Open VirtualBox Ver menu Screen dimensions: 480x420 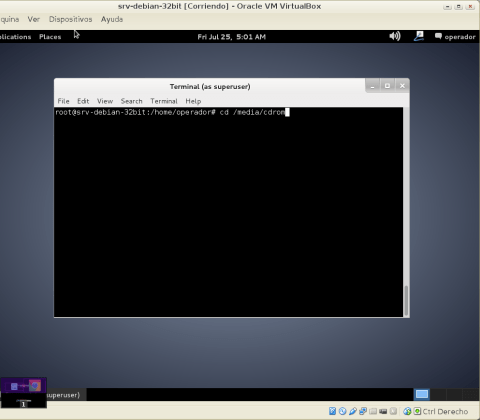click(x=33, y=19)
